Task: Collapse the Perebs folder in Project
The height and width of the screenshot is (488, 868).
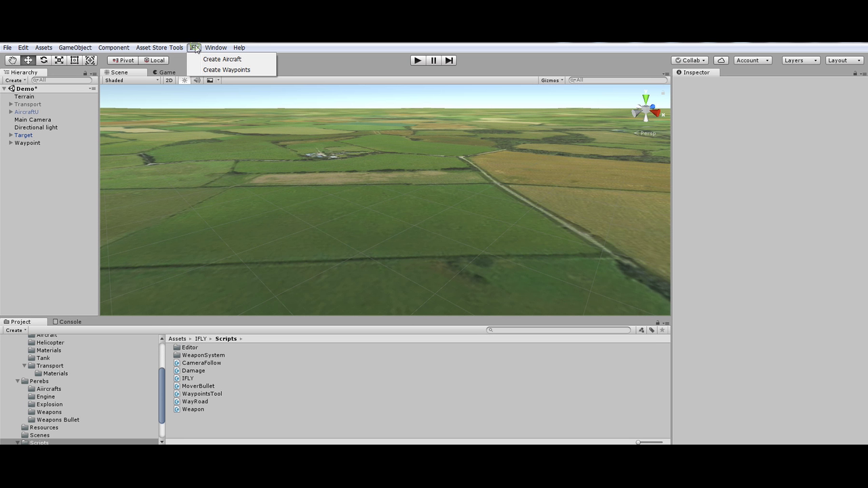Action: pyautogui.click(x=18, y=381)
